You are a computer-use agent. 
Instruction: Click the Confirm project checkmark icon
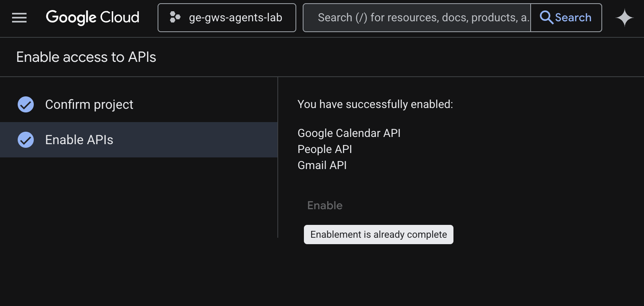click(26, 104)
